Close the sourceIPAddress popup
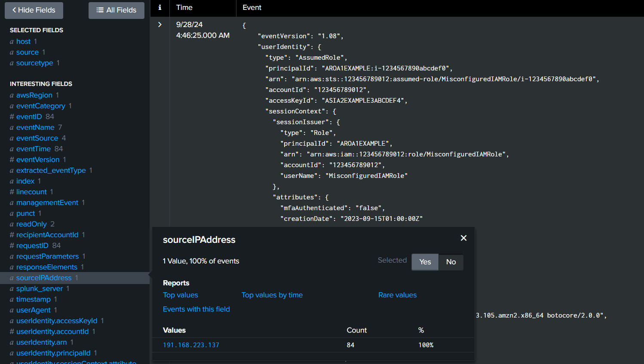The width and height of the screenshot is (644, 364). click(463, 238)
